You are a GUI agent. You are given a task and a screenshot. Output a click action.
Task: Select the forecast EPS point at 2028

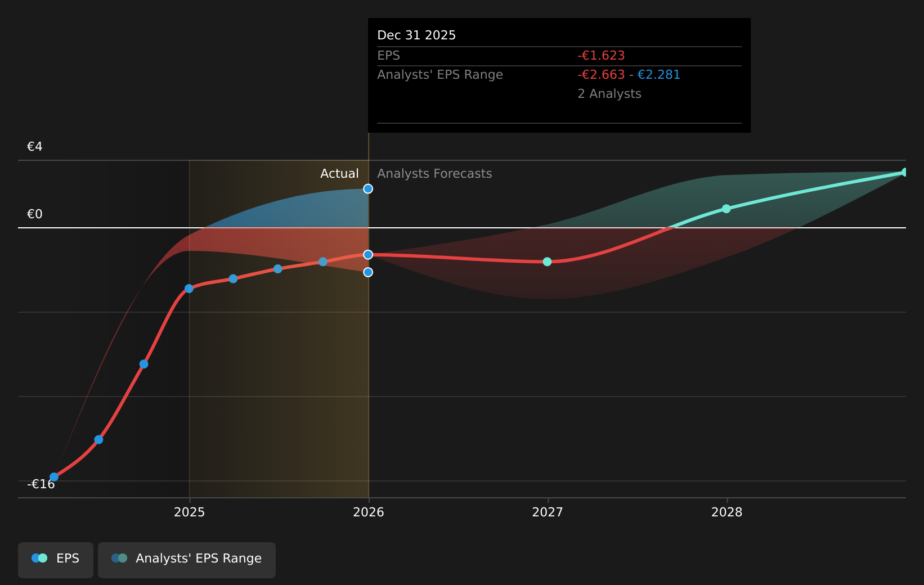tap(726, 209)
